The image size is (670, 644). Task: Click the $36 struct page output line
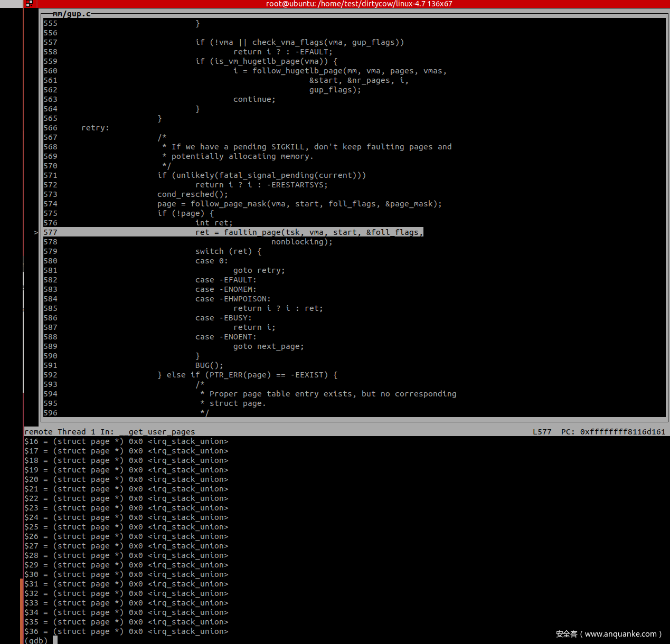(126, 631)
